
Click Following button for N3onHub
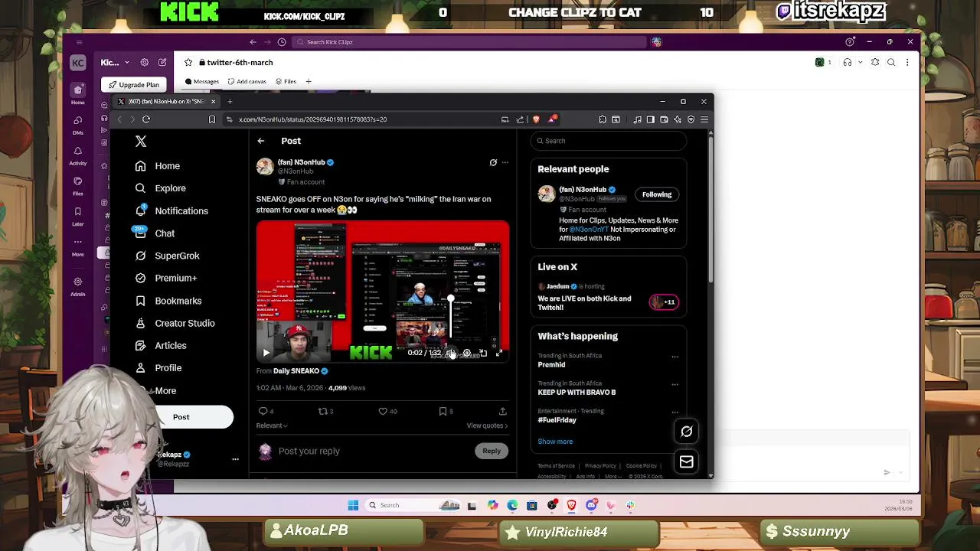[657, 194]
